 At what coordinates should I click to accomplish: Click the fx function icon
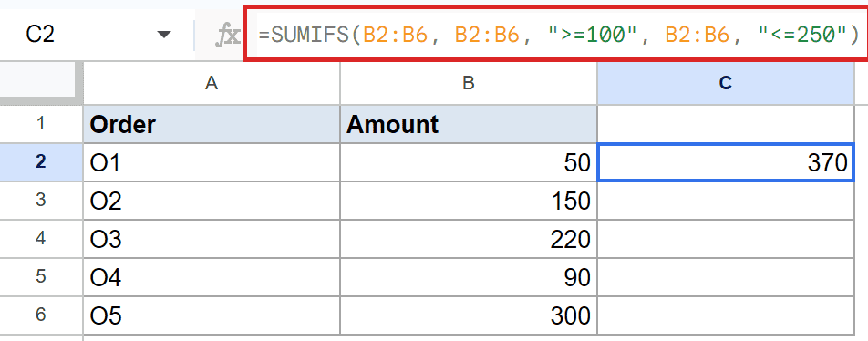pos(228,36)
